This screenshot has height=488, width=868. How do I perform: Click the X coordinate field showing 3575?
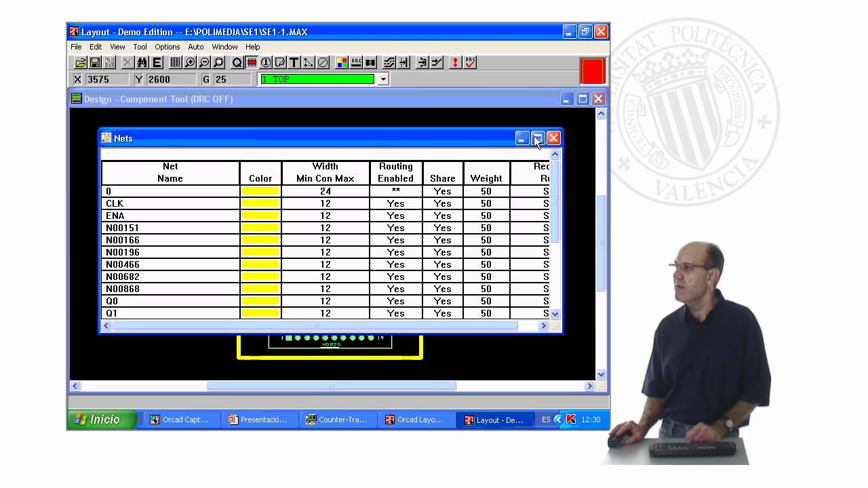tap(107, 79)
